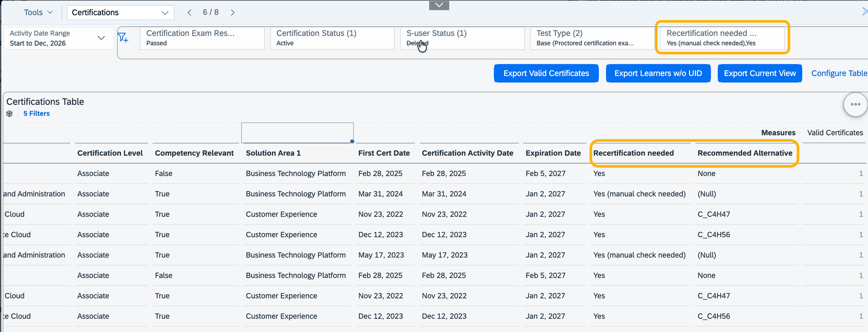Select the Competency Relevant column header
The width and height of the screenshot is (868, 332).
[x=194, y=153]
